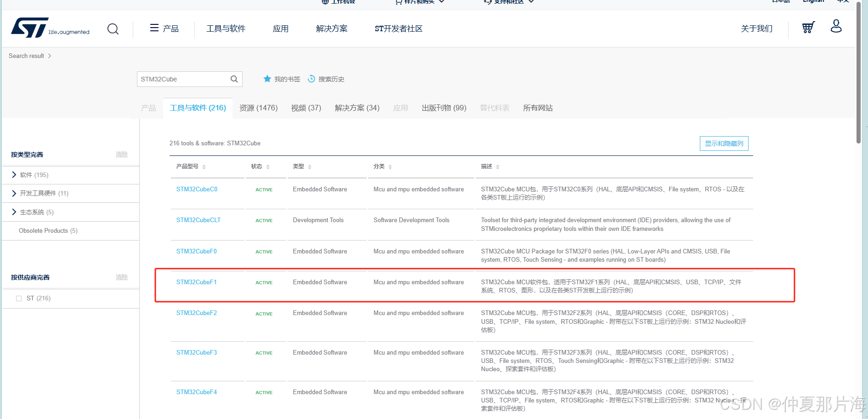Open the 应用 top menu
Screen dimensions: 868x419
coord(280,29)
